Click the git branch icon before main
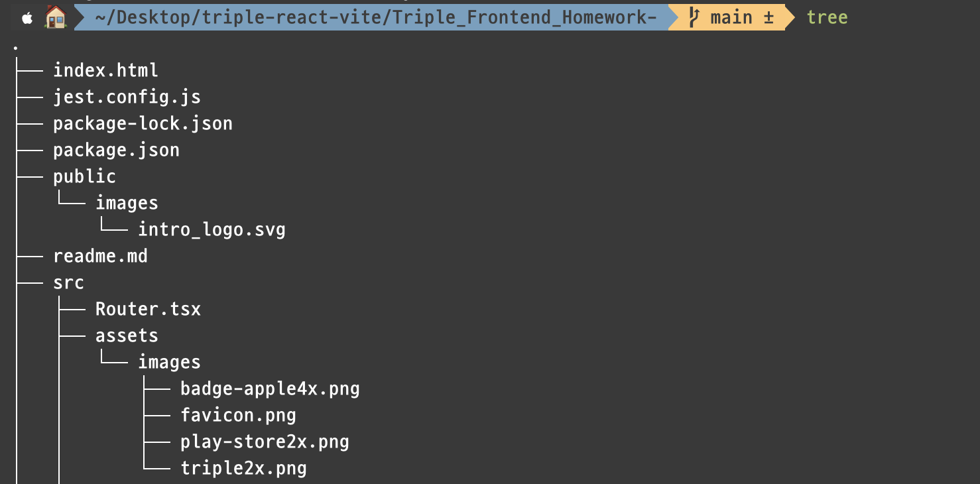 pyautogui.click(x=694, y=17)
